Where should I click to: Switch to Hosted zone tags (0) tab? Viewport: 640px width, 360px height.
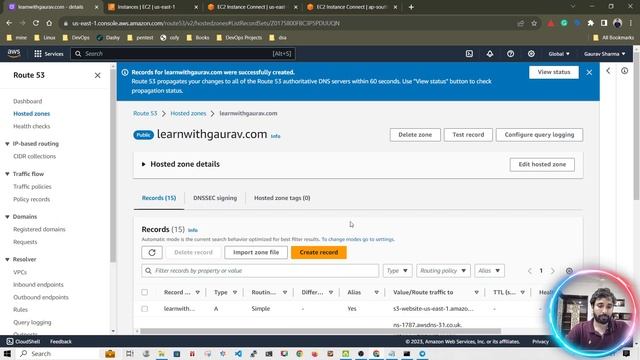pyautogui.click(x=282, y=198)
